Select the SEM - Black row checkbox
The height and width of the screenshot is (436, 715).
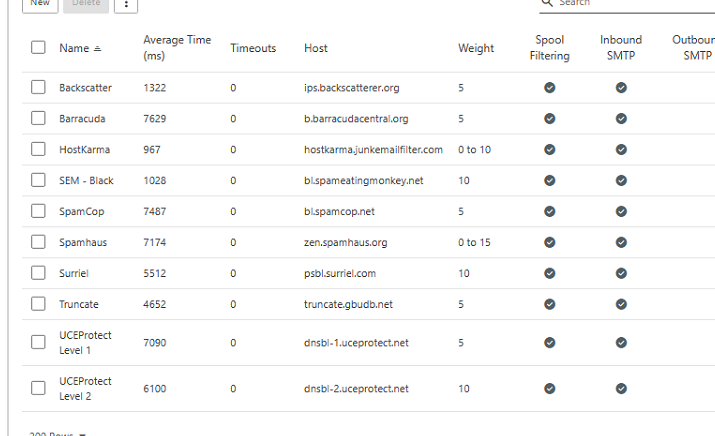click(x=38, y=181)
